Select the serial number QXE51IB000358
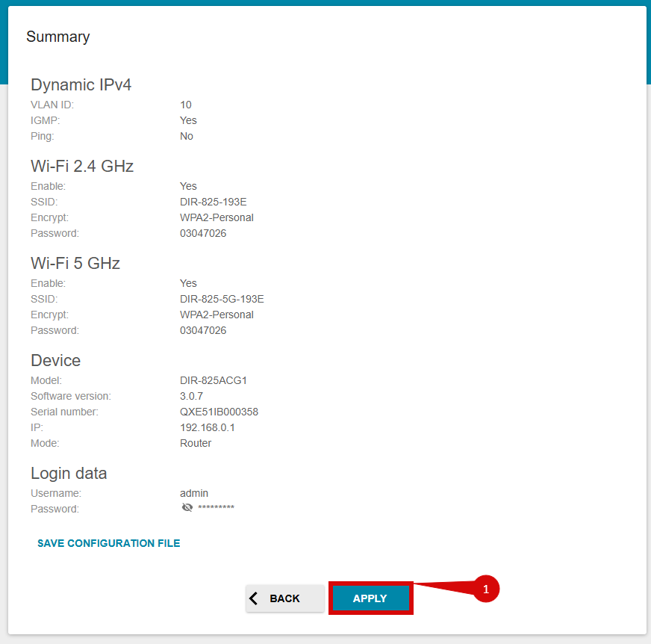651x644 pixels. coord(219,412)
